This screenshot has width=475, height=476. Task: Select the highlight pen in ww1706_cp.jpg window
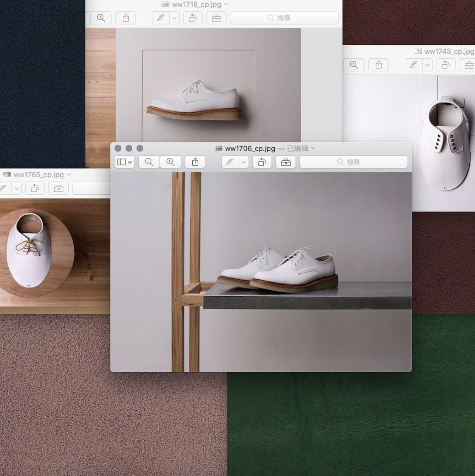(x=230, y=162)
